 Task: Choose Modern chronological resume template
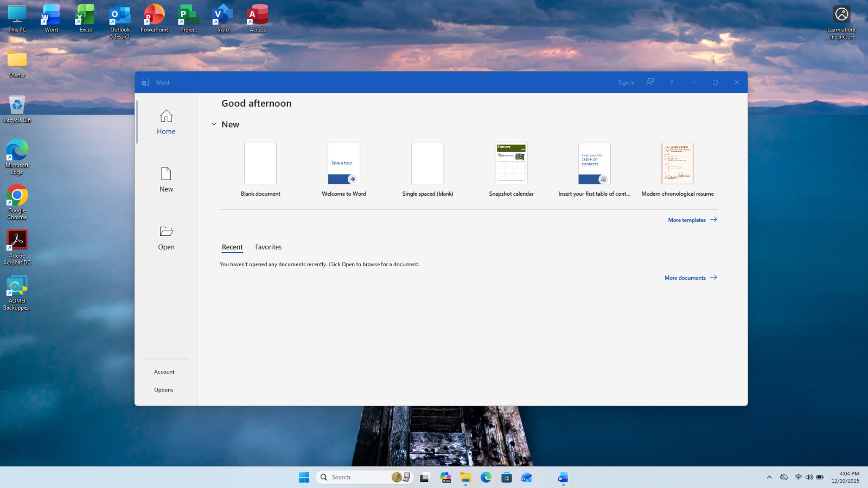coord(678,170)
